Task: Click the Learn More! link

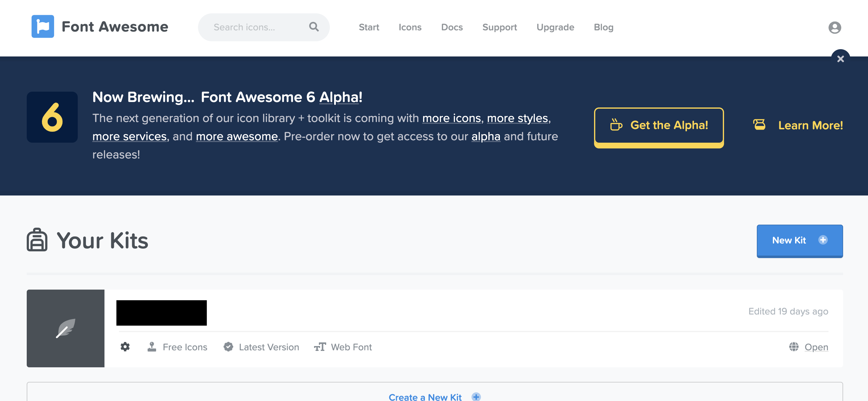Action: point(810,126)
